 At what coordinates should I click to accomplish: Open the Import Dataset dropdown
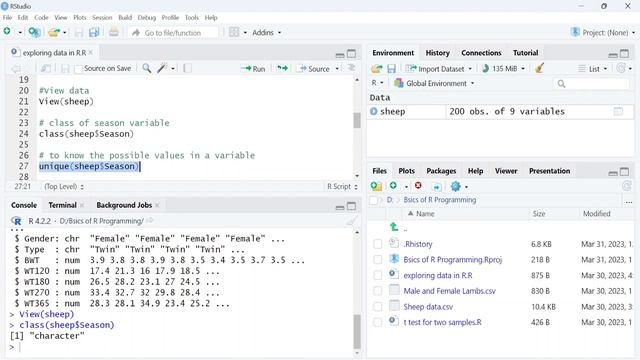pos(439,69)
